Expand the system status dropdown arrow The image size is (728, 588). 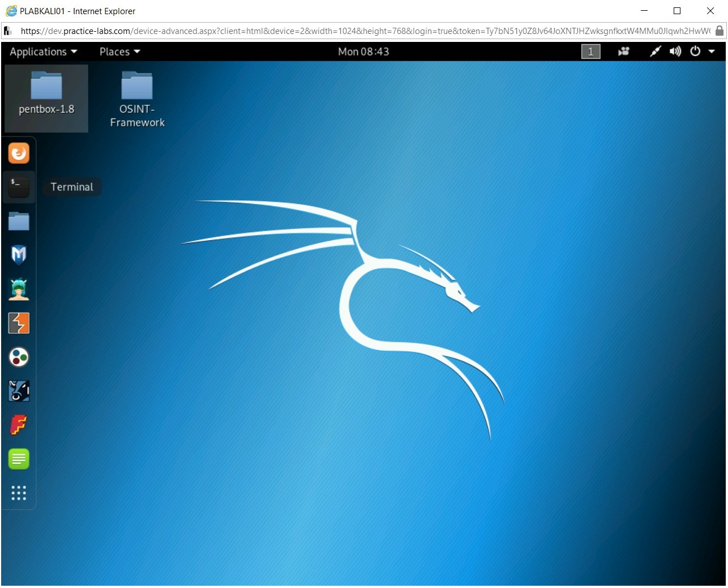coord(712,52)
